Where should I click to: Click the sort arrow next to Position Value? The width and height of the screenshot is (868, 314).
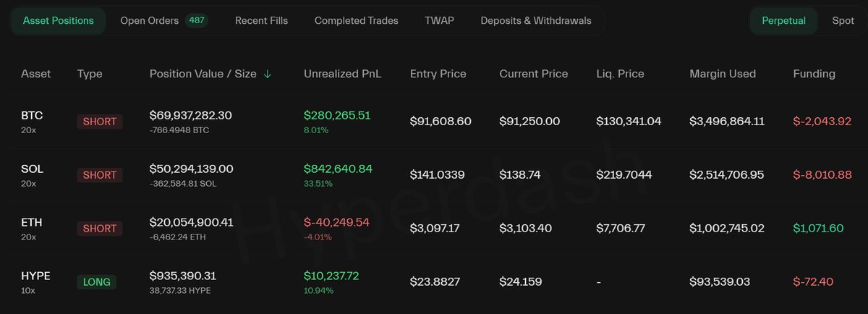coord(268,74)
